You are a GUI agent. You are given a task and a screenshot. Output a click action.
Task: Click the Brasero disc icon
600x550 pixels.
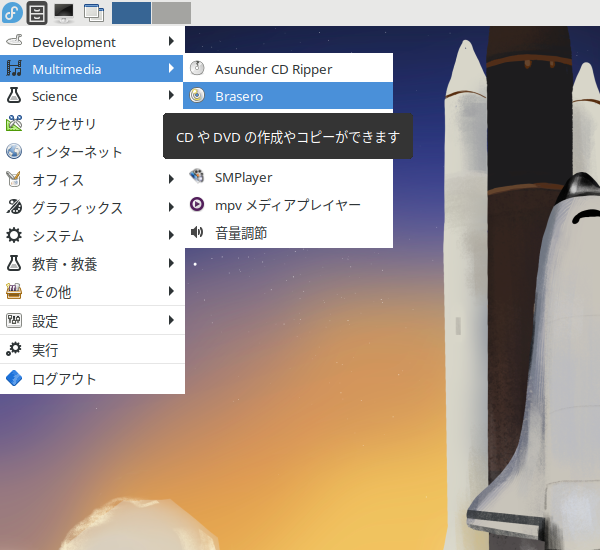(x=197, y=95)
